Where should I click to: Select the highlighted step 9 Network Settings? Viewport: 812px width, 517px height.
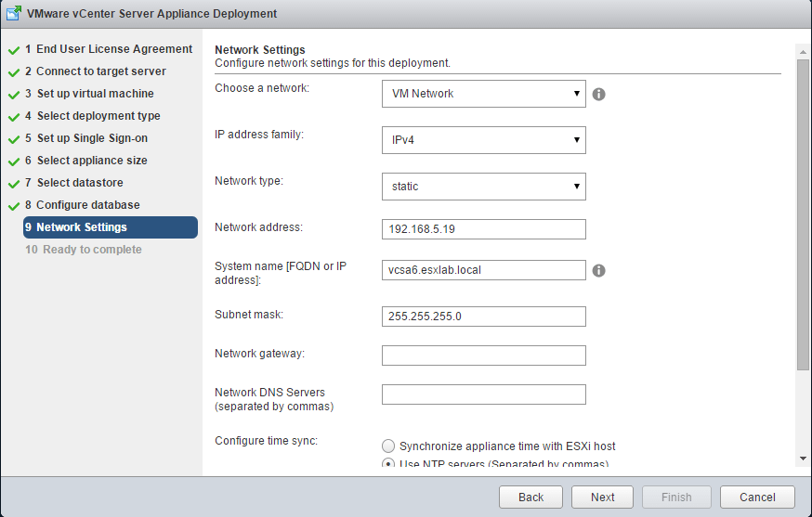click(x=111, y=227)
